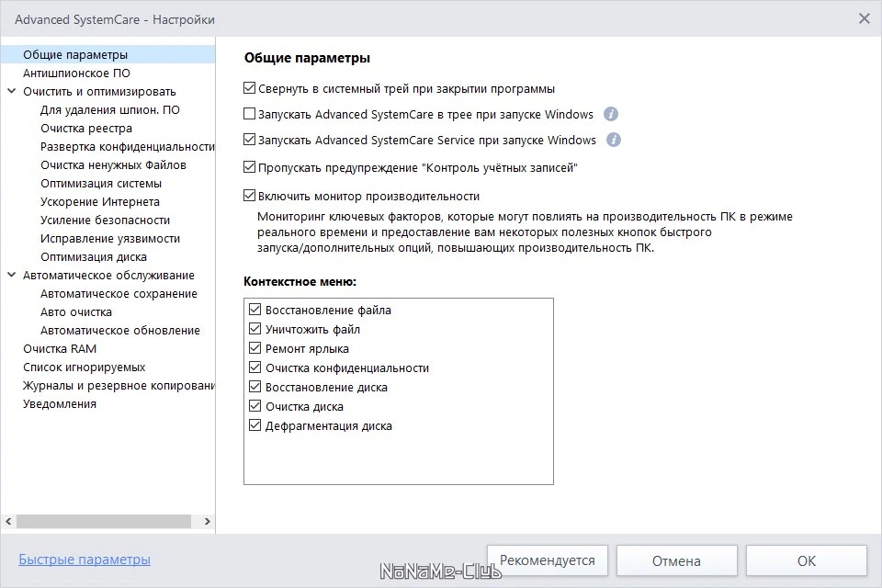The width and height of the screenshot is (882, 588).
Task: Click info icon beside Service startup option
Action: coord(614,140)
